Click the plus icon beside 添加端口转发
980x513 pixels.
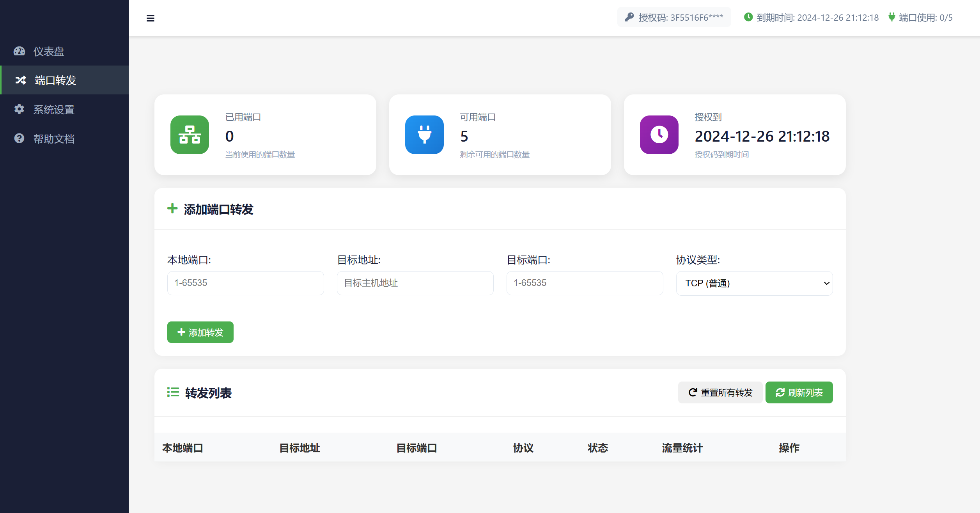172,209
